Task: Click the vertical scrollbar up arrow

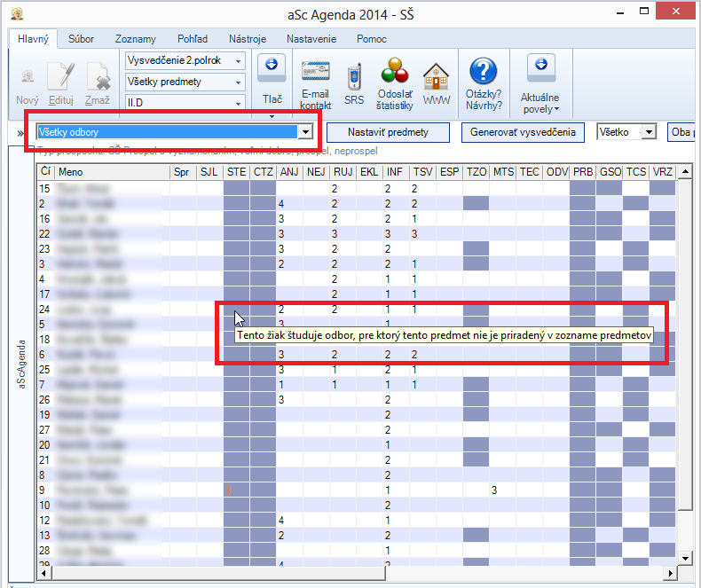Action: tap(685, 171)
